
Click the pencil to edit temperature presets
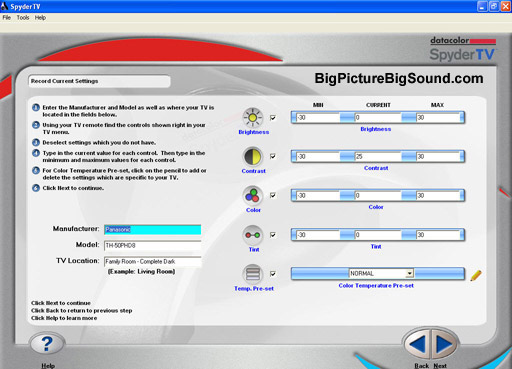[476, 275]
